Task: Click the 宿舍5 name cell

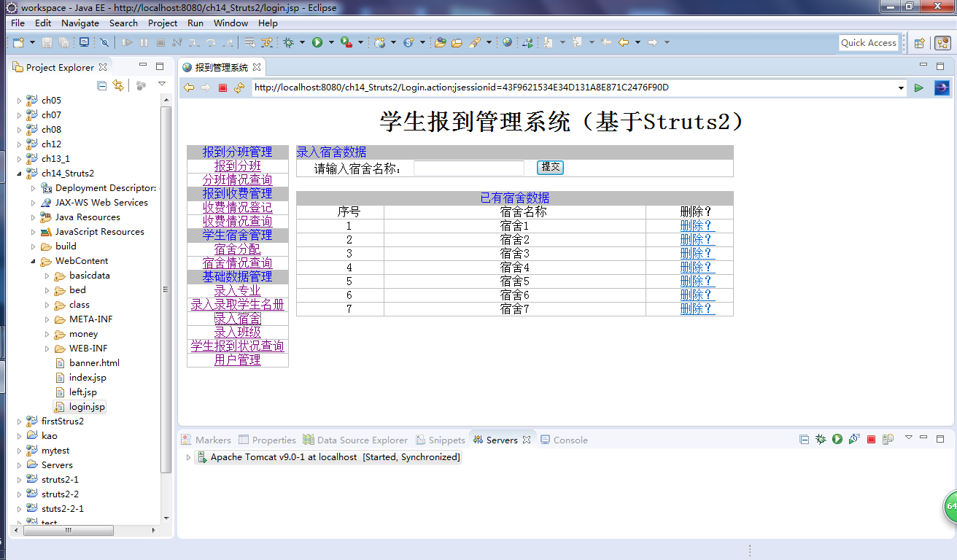Action: (x=515, y=281)
